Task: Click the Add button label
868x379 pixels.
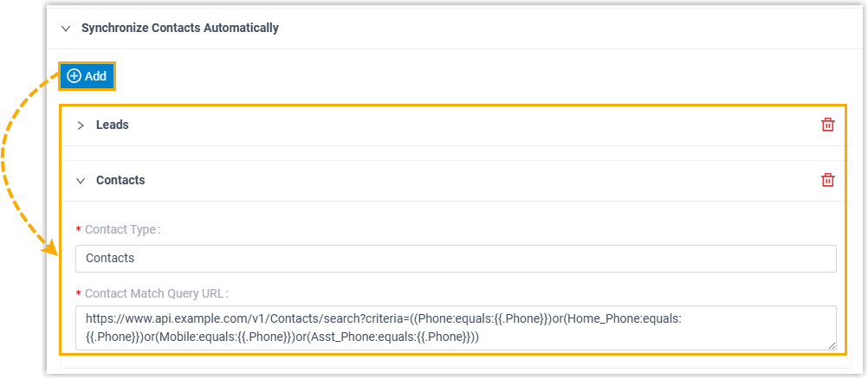Action: 95,76
